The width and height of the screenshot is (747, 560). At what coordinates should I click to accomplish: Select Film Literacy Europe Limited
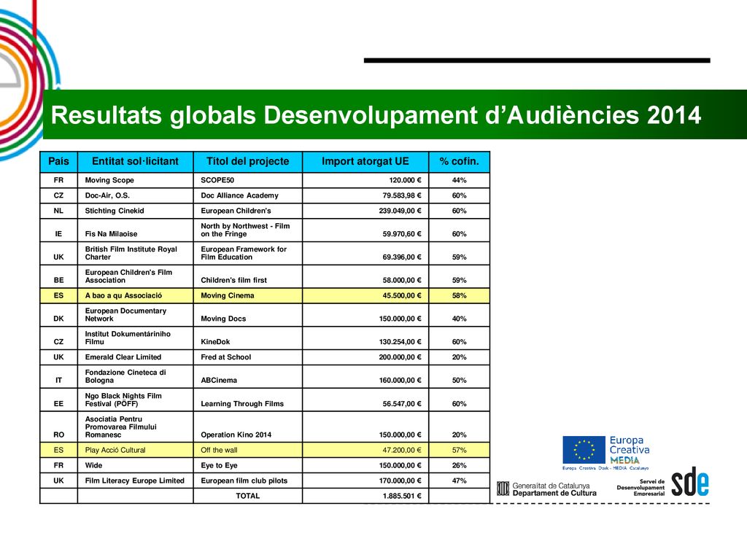[x=134, y=481]
